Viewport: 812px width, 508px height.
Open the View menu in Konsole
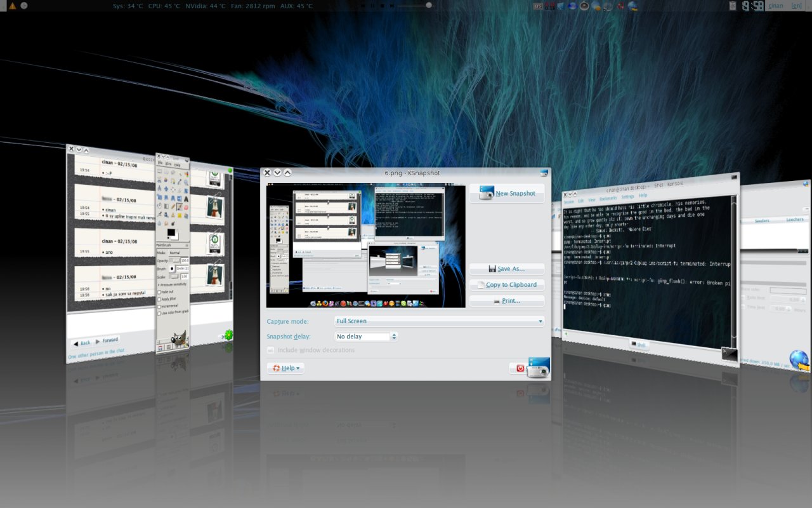pyautogui.click(x=593, y=199)
